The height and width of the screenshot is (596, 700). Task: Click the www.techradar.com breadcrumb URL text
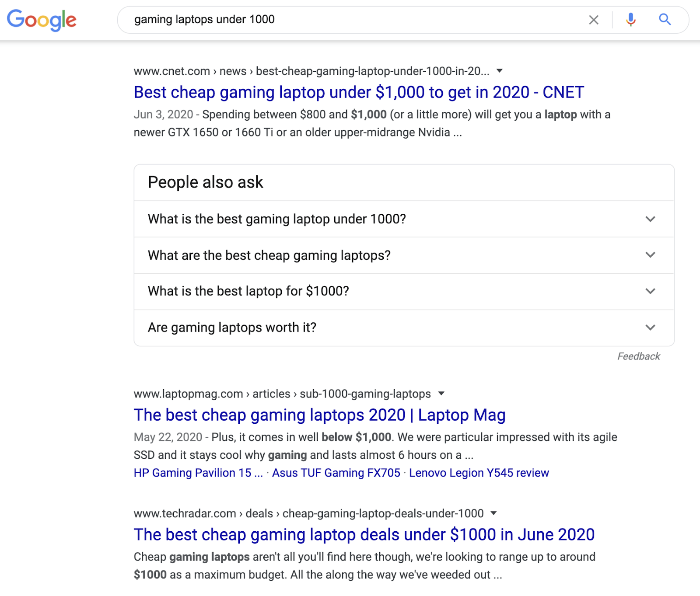[x=309, y=513]
